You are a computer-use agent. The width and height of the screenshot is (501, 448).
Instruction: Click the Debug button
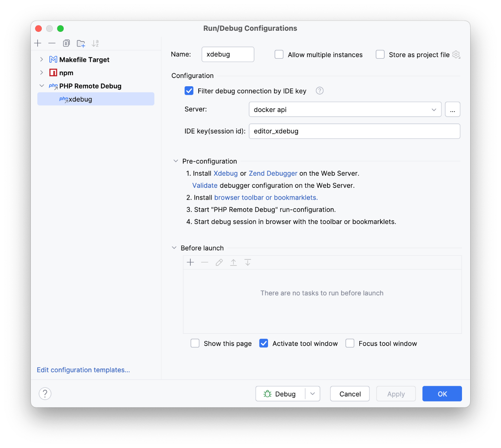(x=280, y=394)
